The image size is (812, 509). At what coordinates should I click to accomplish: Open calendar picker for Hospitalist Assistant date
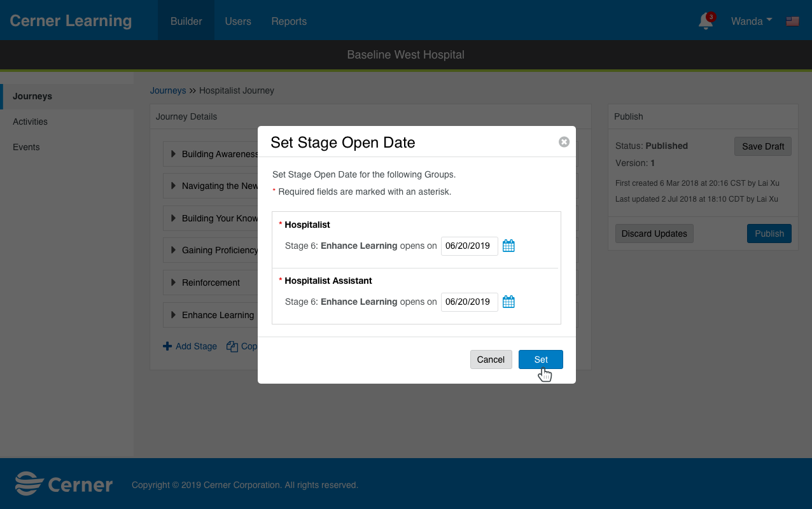click(508, 302)
